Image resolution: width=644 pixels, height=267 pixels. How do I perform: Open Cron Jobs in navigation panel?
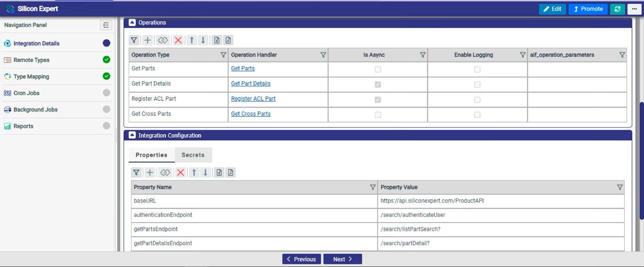[x=57, y=93]
